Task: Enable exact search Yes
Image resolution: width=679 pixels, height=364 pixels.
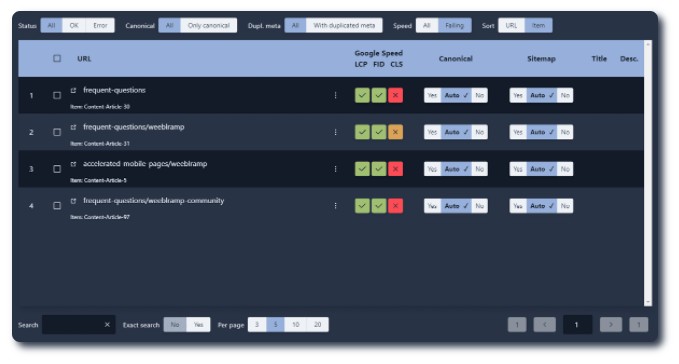Action: (198, 325)
